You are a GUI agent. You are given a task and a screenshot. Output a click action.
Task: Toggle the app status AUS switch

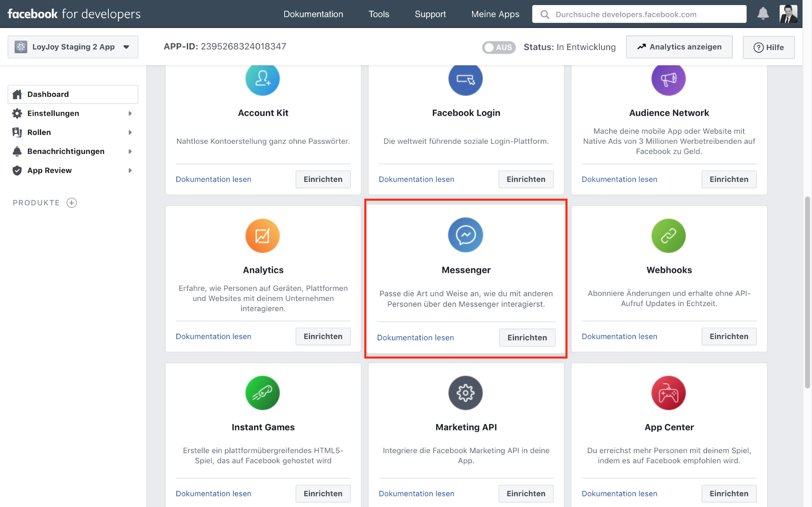pos(498,47)
